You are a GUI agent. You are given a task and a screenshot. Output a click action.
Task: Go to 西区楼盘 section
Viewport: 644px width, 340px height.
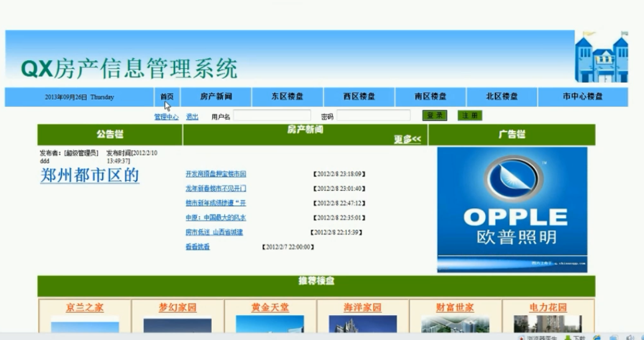(359, 97)
